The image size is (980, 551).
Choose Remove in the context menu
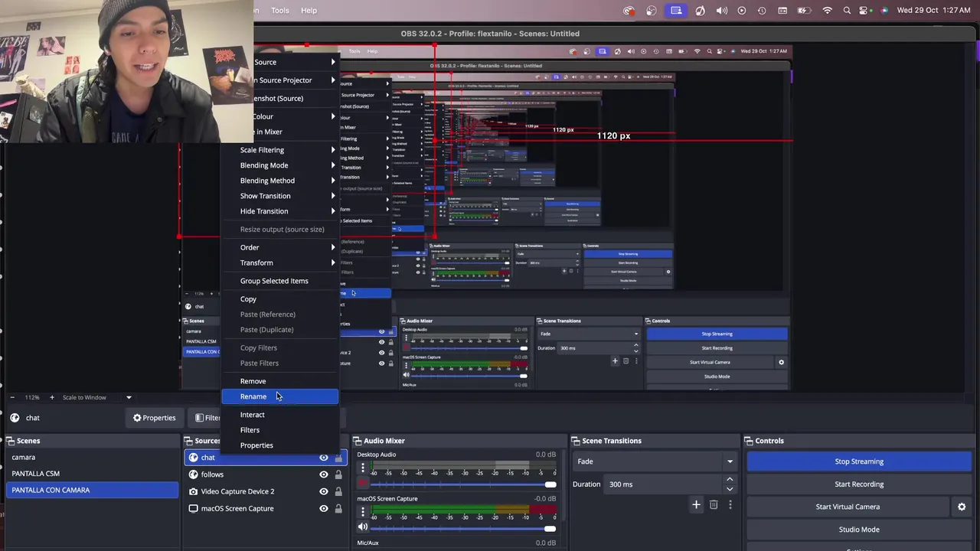point(279,381)
